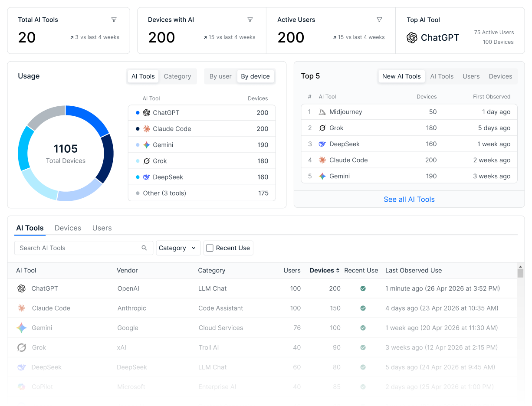Click the Users column header in table
This screenshot has height=406, width=532.
point(292,270)
